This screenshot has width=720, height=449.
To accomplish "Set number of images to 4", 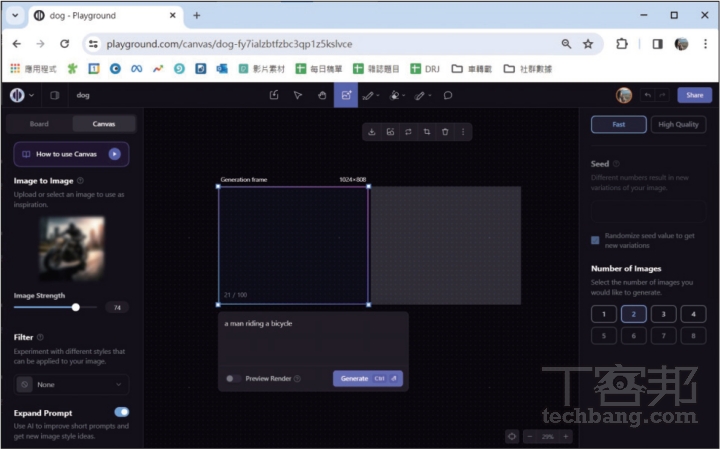I will click(693, 314).
